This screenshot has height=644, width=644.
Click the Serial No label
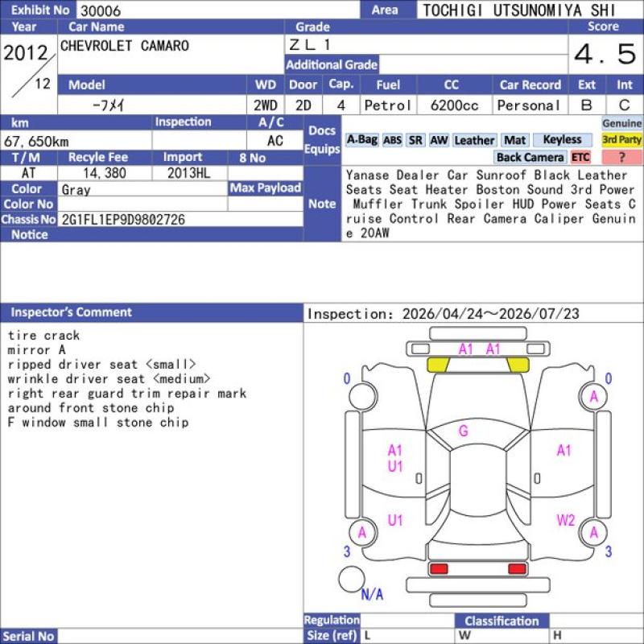[28, 636]
